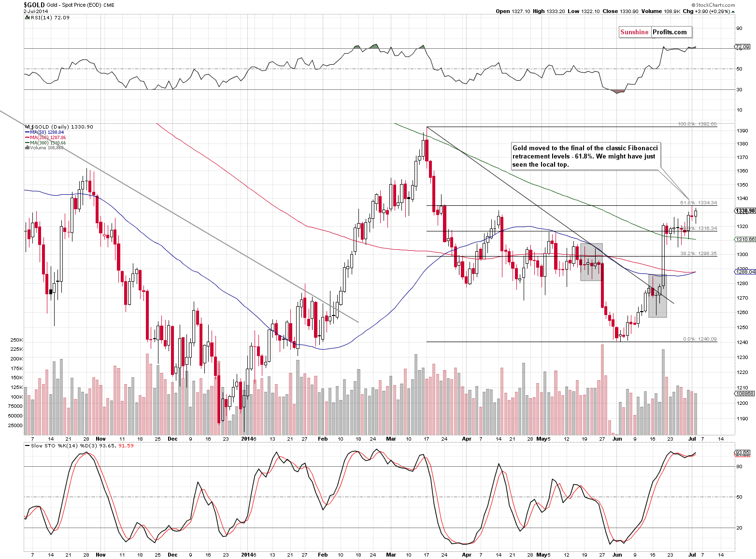The width and height of the screenshot is (756, 559).
Task: Click the 50.0%: 1316.34 Fibonacci label
Action: (x=699, y=228)
